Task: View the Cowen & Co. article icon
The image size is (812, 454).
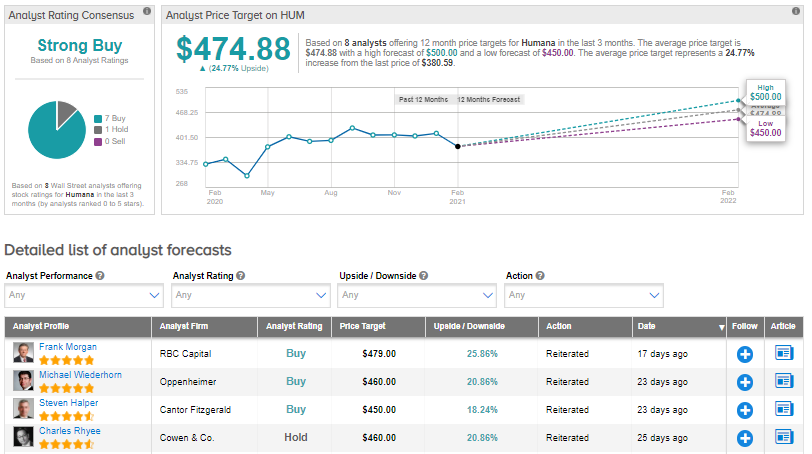Action: coord(784,437)
